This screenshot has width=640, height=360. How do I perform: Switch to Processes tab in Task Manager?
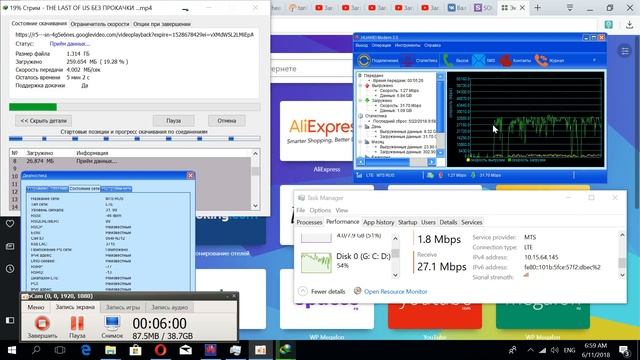pyautogui.click(x=309, y=222)
